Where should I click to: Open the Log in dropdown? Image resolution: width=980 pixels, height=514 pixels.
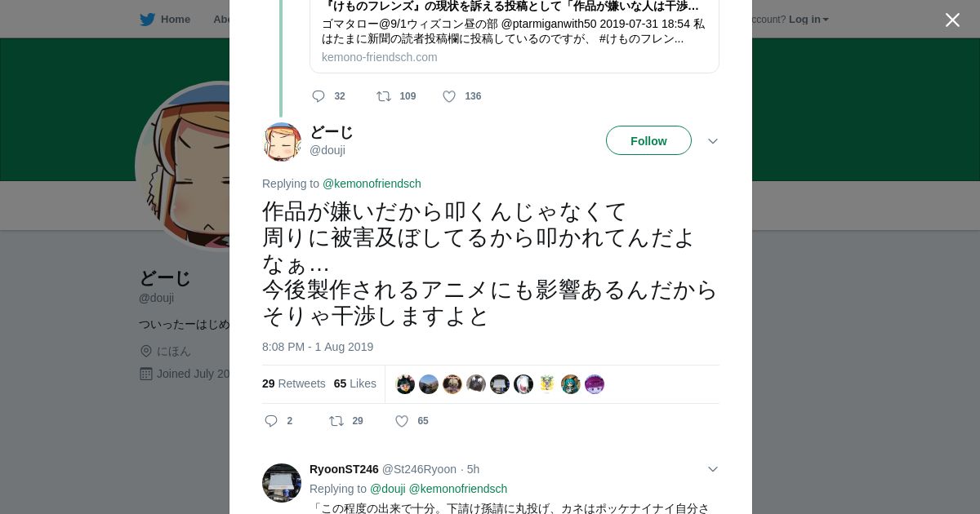(x=808, y=20)
